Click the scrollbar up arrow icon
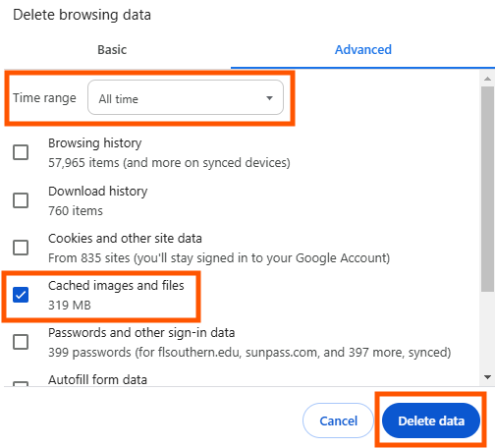The image size is (495, 448). 487,79
